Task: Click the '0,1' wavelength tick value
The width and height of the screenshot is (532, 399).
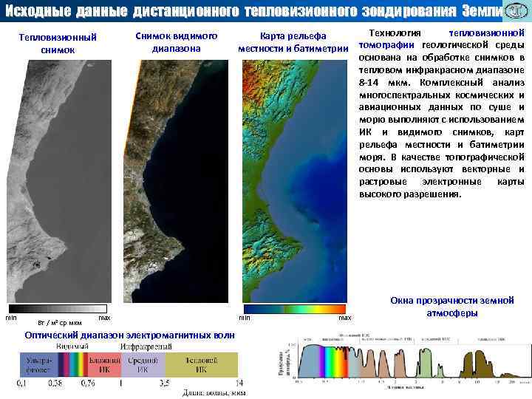Action: [x=21, y=383]
